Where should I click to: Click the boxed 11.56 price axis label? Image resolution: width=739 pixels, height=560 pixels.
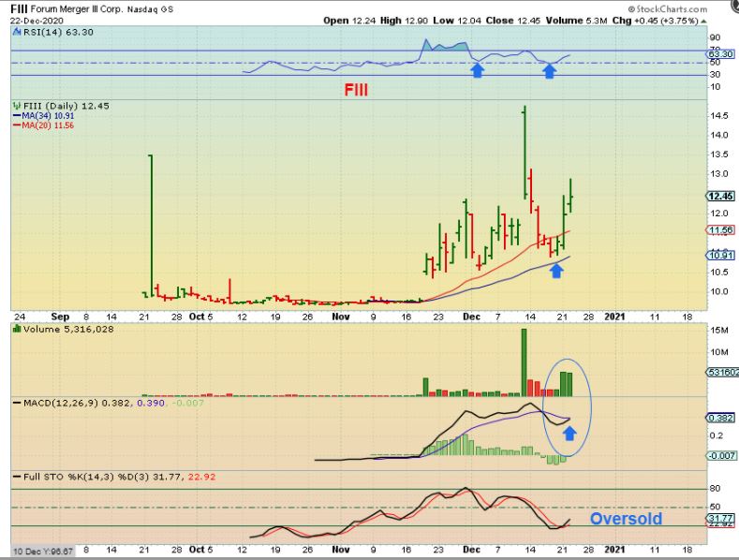click(720, 230)
